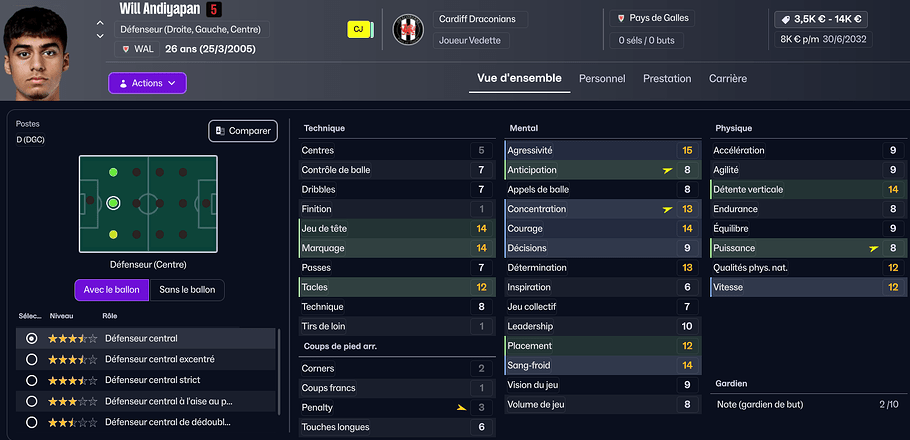Screen dimensions: 910x440
Task: Go to the next player with the down chevron
Action: click(x=99, y=36)
